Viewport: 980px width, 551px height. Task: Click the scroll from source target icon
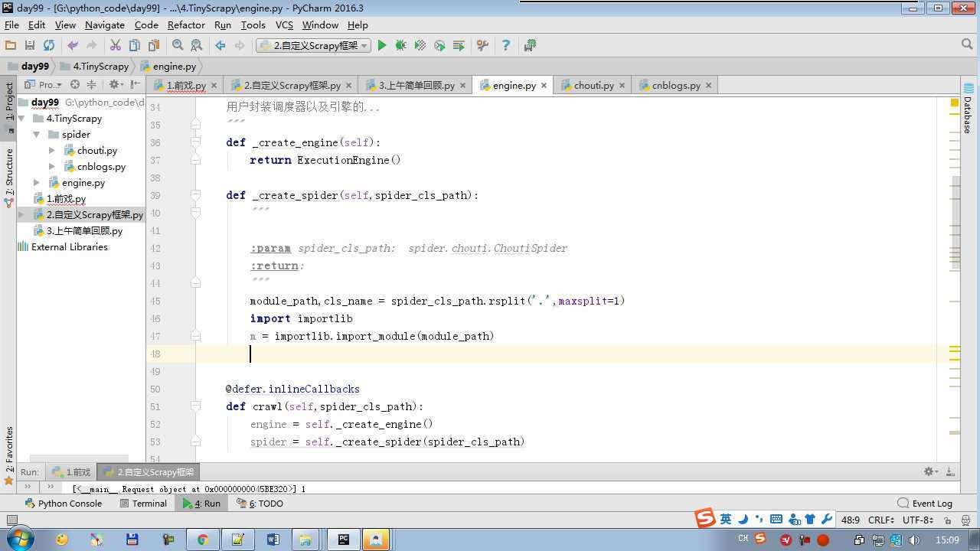coord(75,85)
